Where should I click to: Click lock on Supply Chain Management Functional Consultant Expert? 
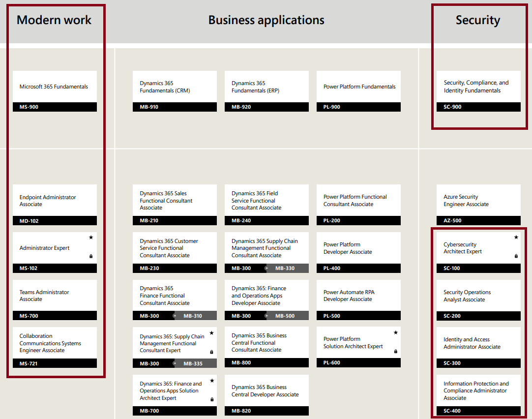pos(212,352)
